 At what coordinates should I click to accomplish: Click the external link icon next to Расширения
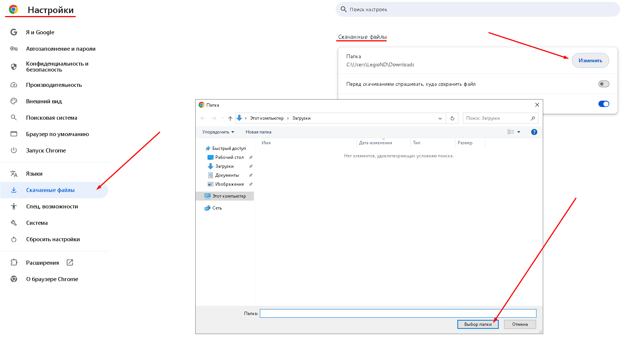tap(70, 262)
